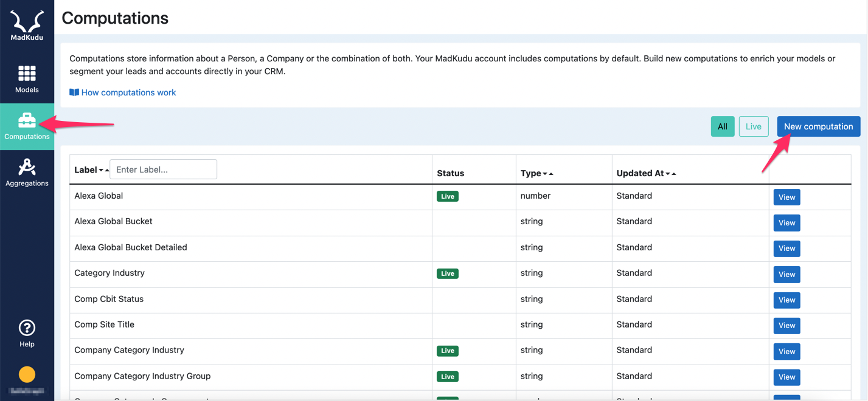Click the New computation button
This screenshot has height=401, width=868.
pyautogui.click(x=818, y=126)
